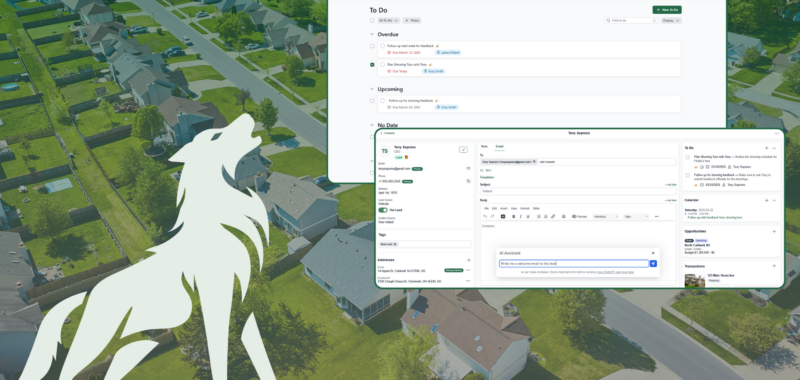
Task: Send the AI Assistant prompt
Action: [654, 264]
